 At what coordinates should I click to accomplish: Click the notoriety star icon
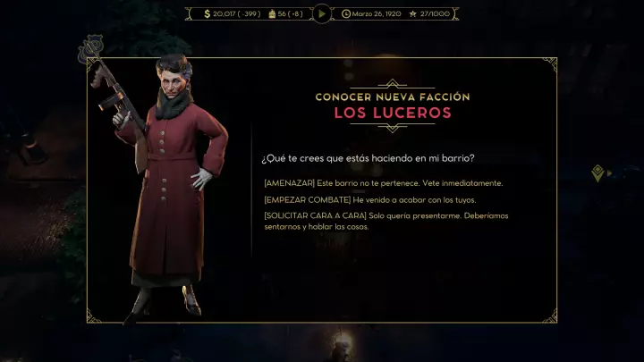[x=412, y=14]
